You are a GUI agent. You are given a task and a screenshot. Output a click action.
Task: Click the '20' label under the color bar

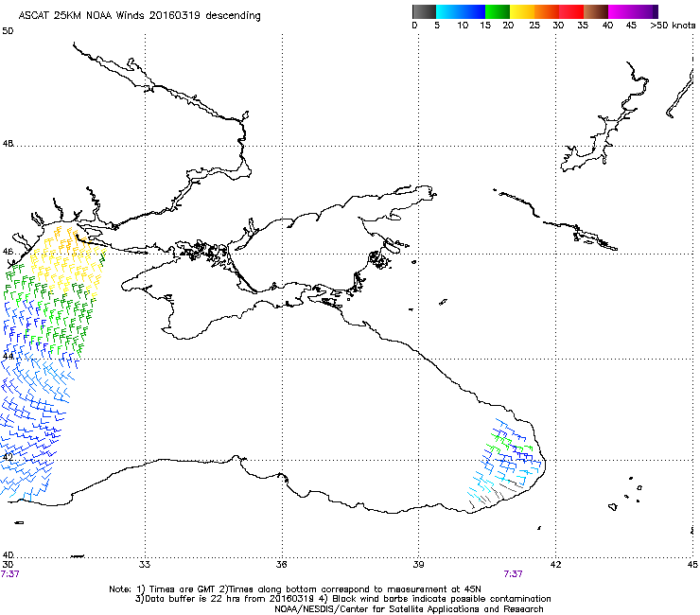point(508,26)
